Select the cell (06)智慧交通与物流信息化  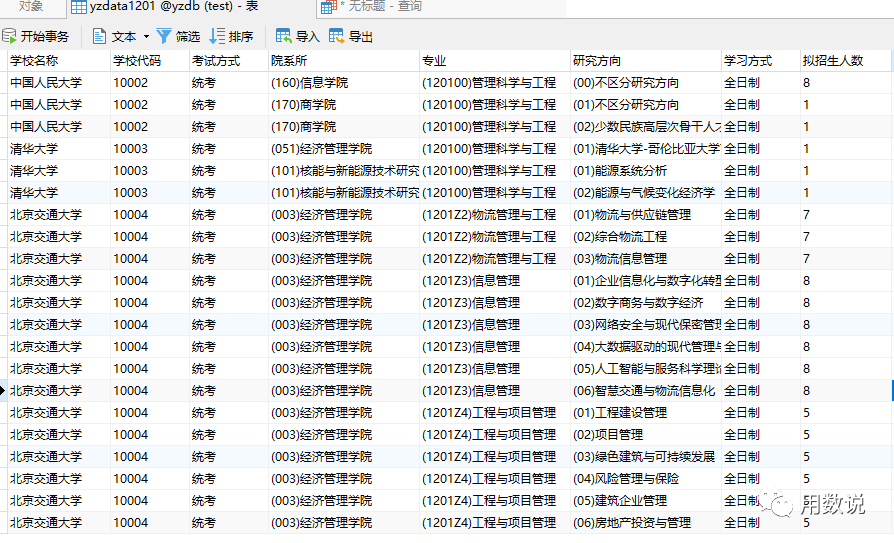[646, 391]
